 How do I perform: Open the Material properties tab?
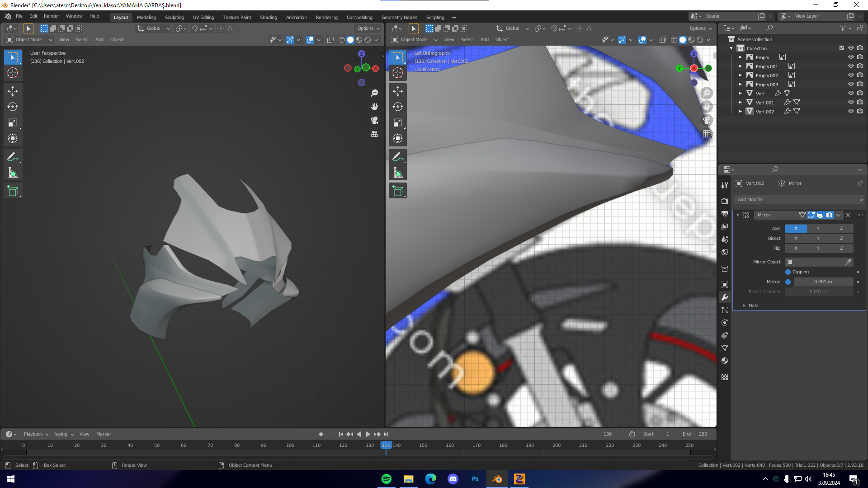725,361
